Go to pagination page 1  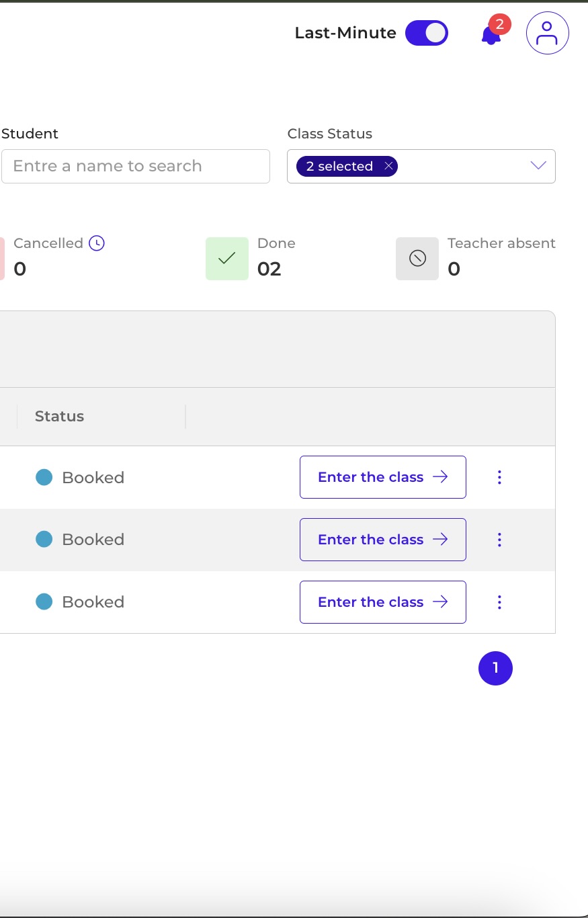(495, 668)
